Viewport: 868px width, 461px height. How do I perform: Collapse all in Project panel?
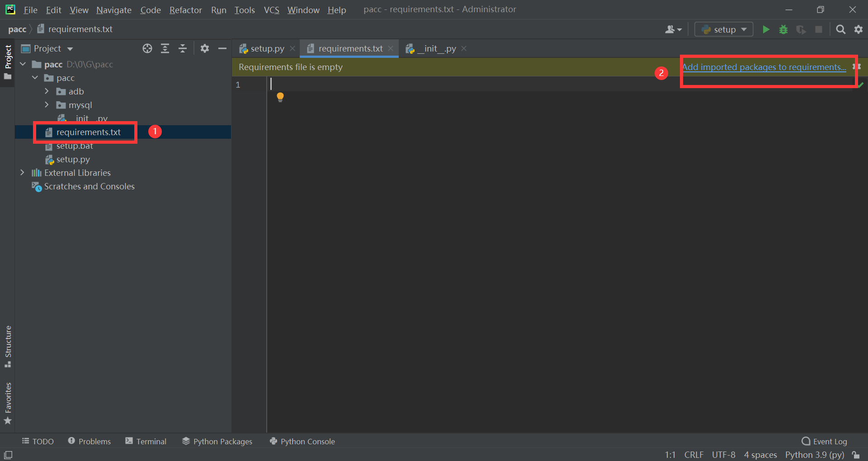183,48
